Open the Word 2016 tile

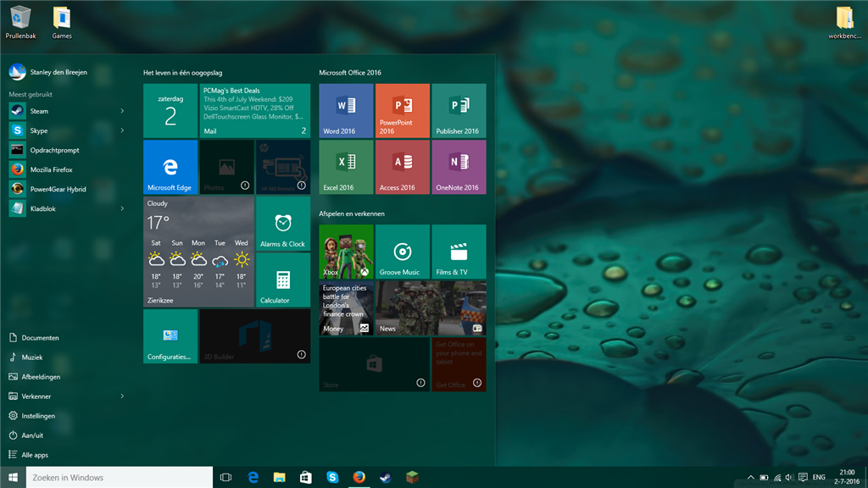coord(346,111)
